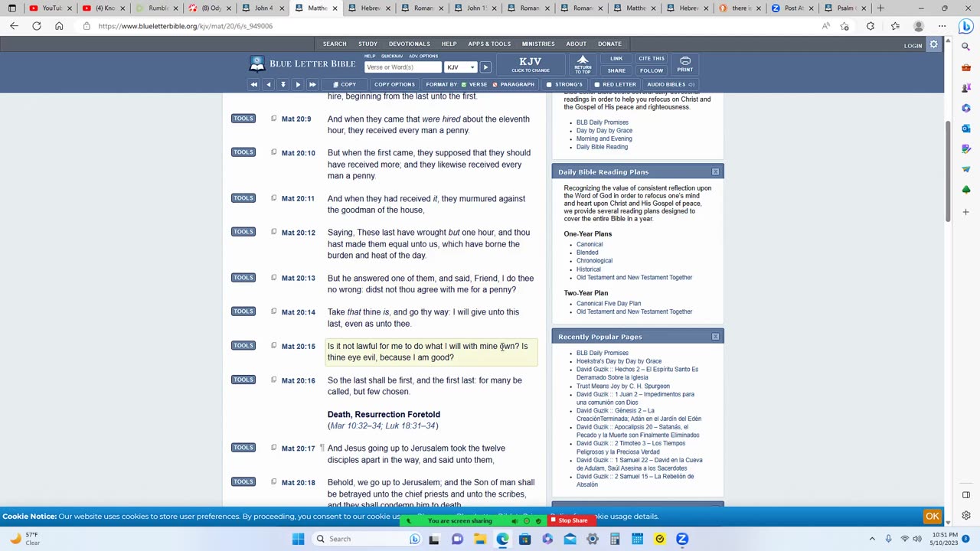Refresh the browser page
The width and height of the screenshot is (980, 551).
36,26
